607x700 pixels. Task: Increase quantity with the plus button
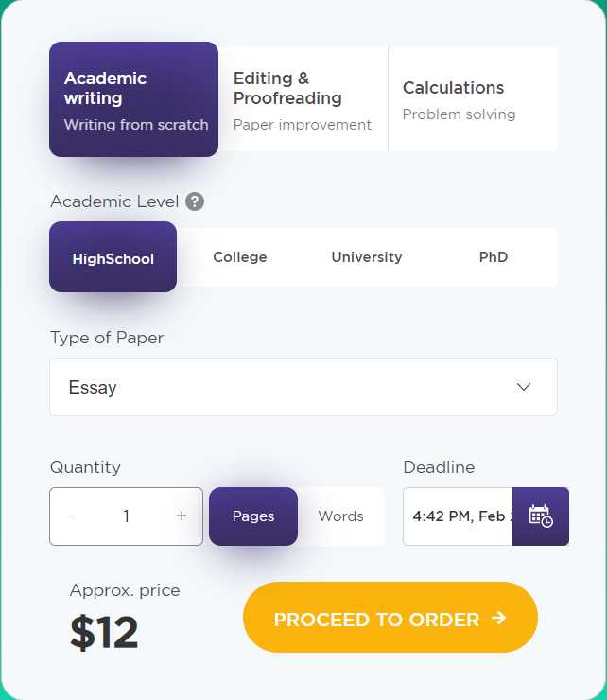pos(182,516)
